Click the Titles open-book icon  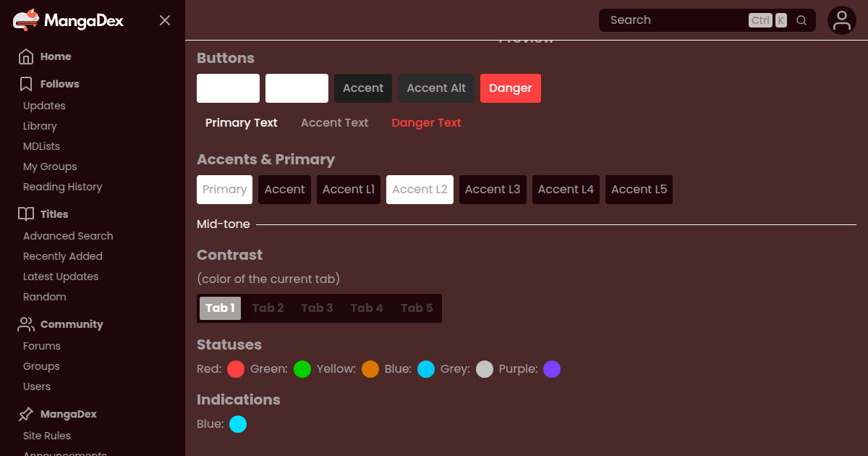pos(26,214)
